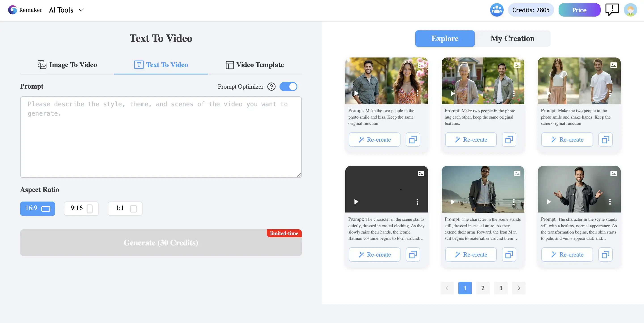Image resolution: width=644 pixels, height=323 pixels.
Task: Click image icon on pale skin thumbnail
Action: 613,174
